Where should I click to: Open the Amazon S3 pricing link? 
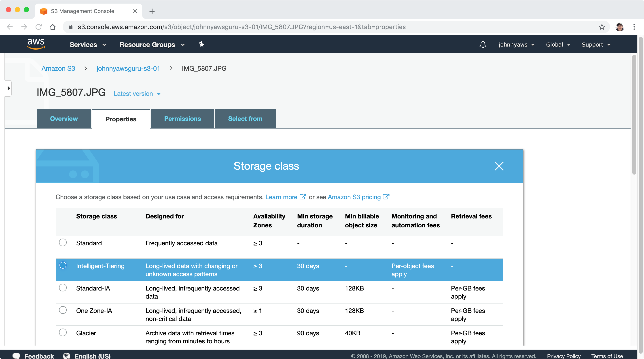pyautogui.click(x=354, y=197)
